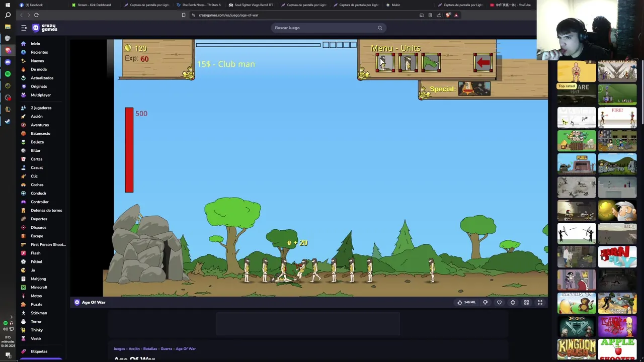This screenshot has height=362, width=644.
Task: Click the red base health bar
Action: [x=129, y=150]
